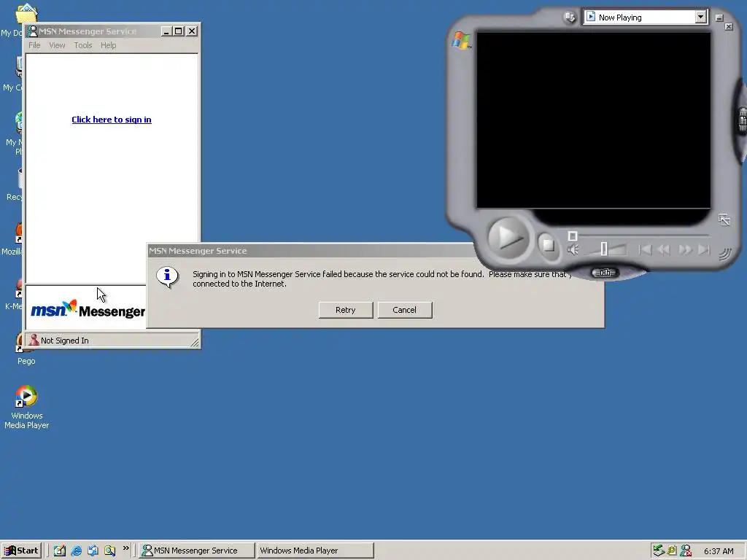Image resolution: width=747 pixels, height=560 pixels.
Task: Open the equalizer drawer on Media Player
Action: (605, 273)
